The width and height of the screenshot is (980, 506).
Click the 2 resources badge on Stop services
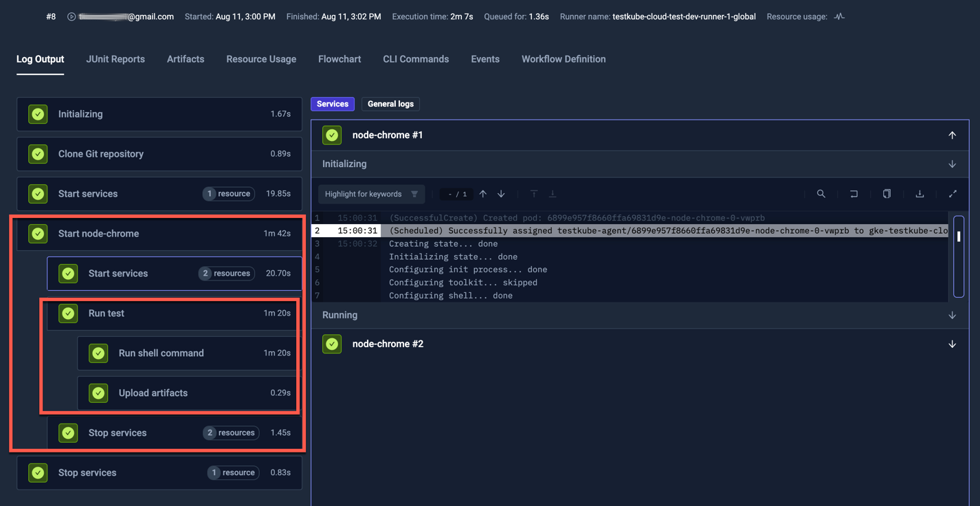[232, 432]
